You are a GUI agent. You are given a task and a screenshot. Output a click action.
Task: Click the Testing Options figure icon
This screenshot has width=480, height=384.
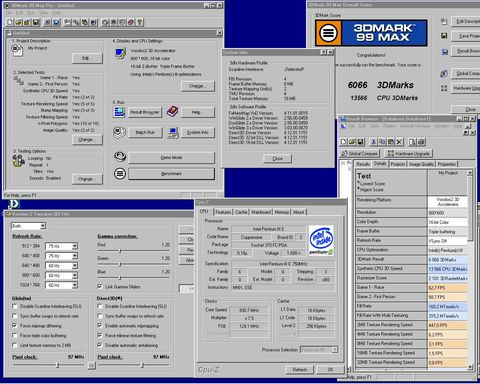click(18, 161)
